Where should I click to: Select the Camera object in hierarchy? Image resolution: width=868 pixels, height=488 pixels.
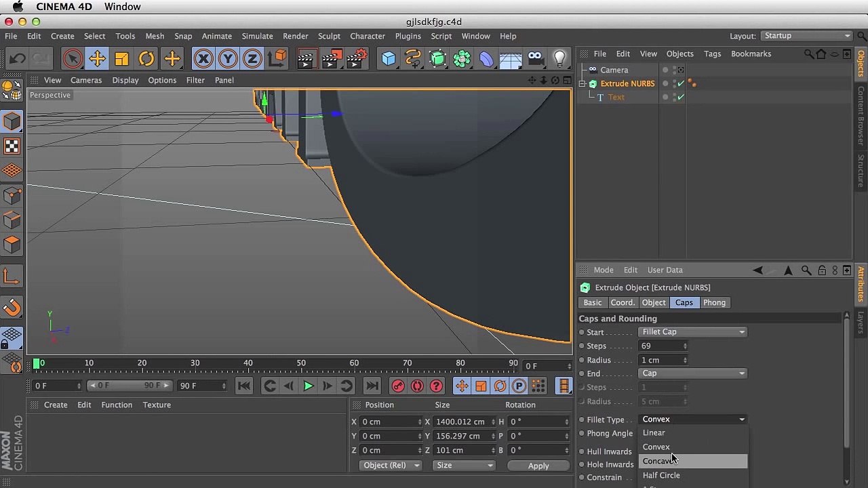[x=614, y=70]
